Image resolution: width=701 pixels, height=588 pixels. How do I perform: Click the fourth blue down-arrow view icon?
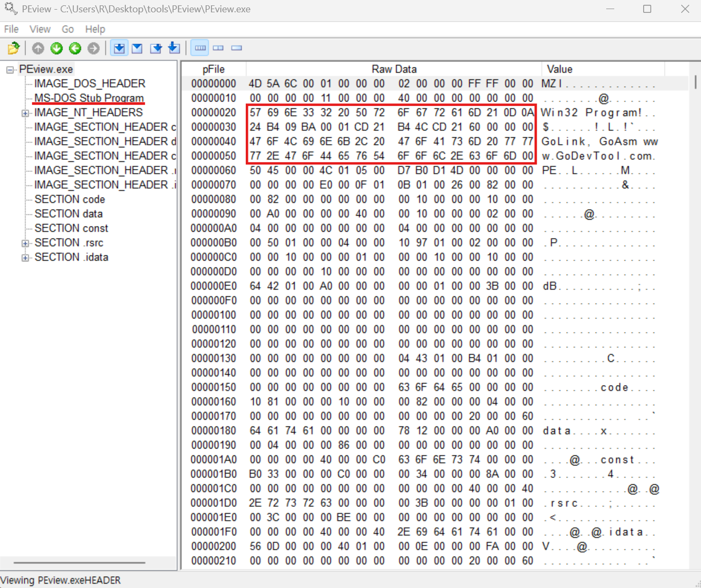click(174, 48)
